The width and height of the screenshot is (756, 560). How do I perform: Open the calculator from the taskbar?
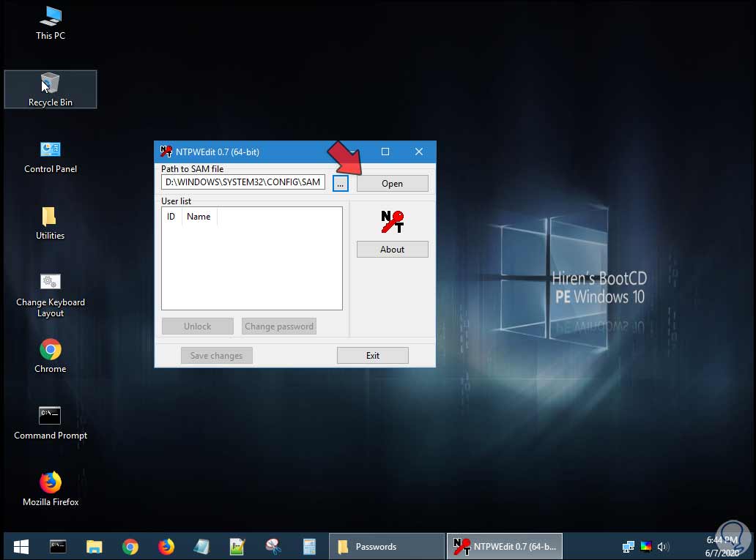[309, 547]
